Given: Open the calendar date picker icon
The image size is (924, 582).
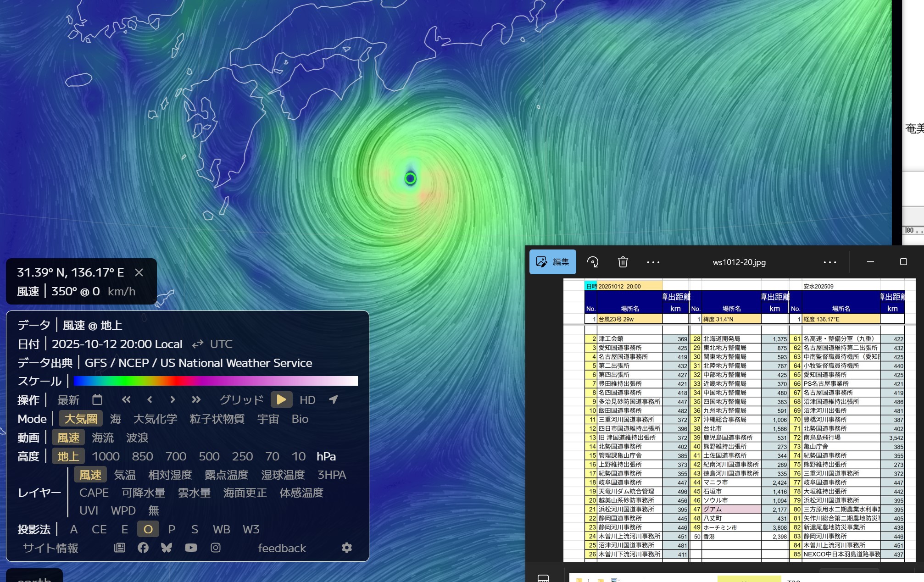Looking at the screenshot, I should 97,400.
